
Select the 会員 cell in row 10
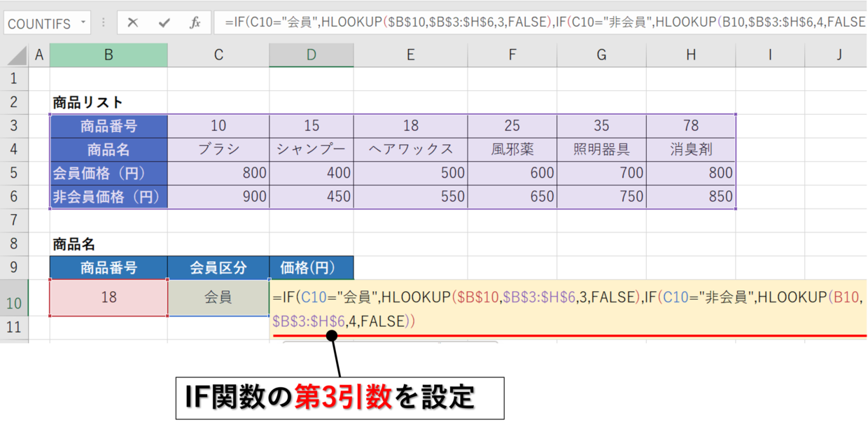point(218,297)
